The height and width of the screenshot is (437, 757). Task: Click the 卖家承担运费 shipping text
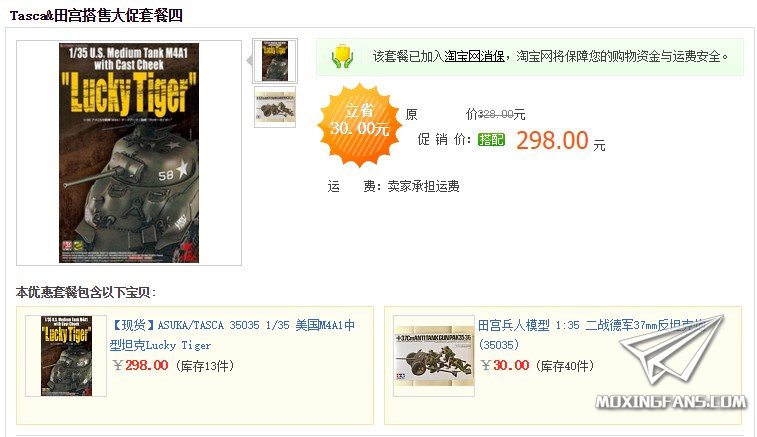click(x=423, y=186)
